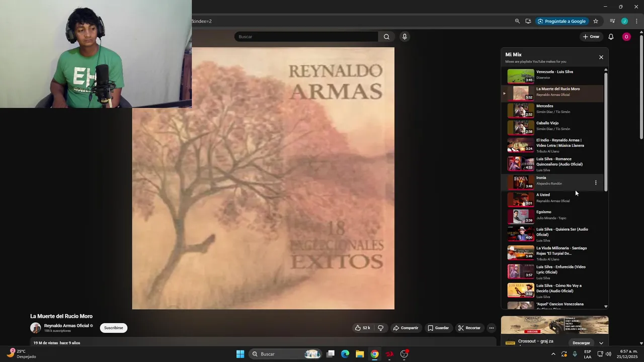The width and height of the screenshot is (644, 362).
Task: Click the Compartir share button
Action: point(406,328)
